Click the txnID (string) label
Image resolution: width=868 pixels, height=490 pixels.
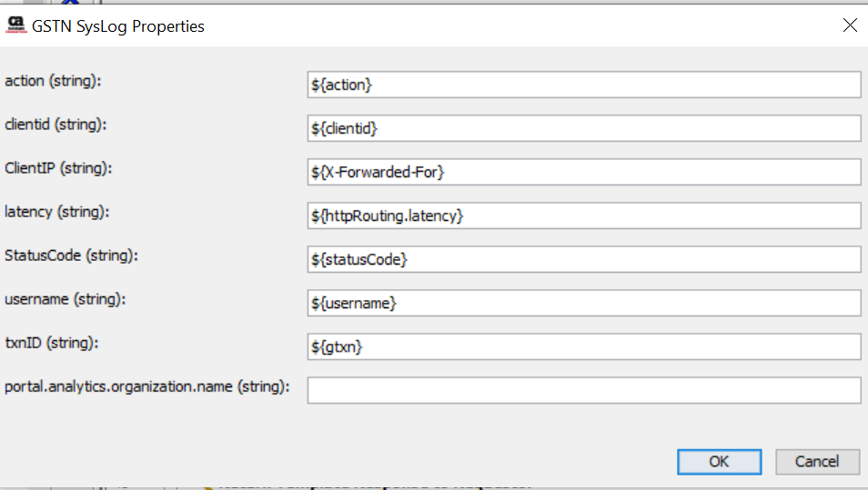tap(52, 344)
